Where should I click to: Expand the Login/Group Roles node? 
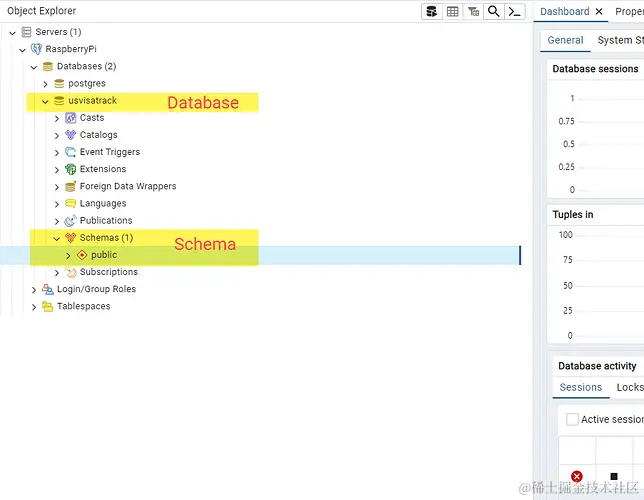point(34,290)
